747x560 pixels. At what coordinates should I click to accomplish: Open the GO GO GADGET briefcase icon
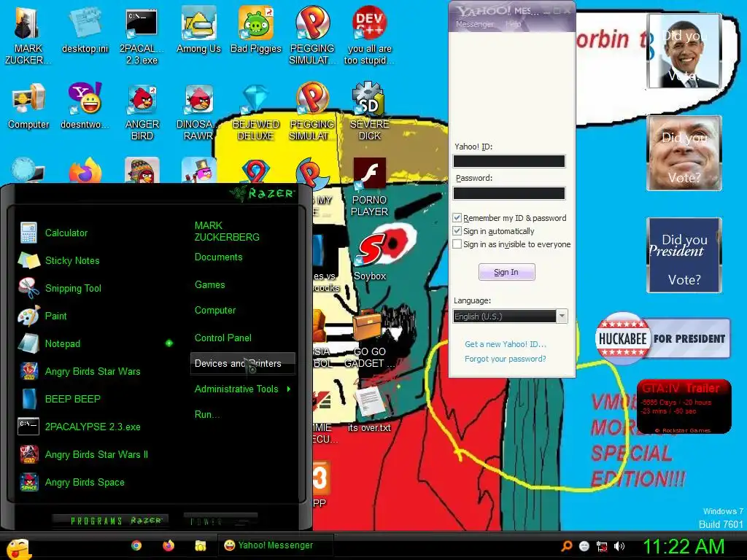click(370, 339)
